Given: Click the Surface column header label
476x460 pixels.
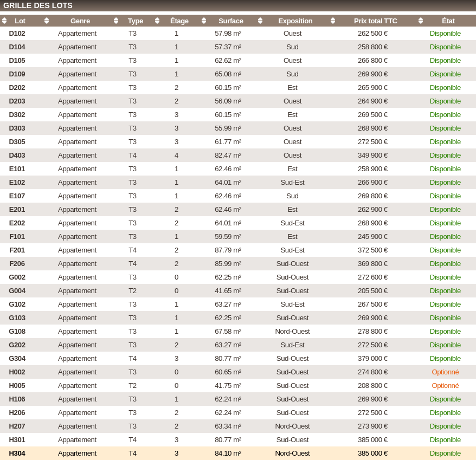Looking at the screenshot, I should (230, 21).
